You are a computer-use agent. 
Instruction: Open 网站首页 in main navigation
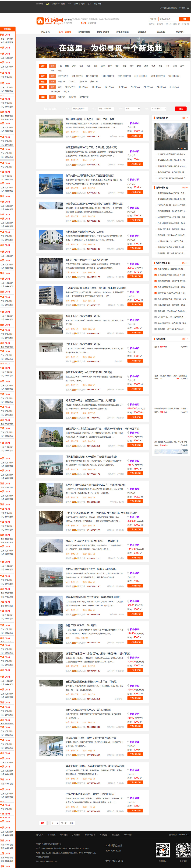click(x=46, y=32)
